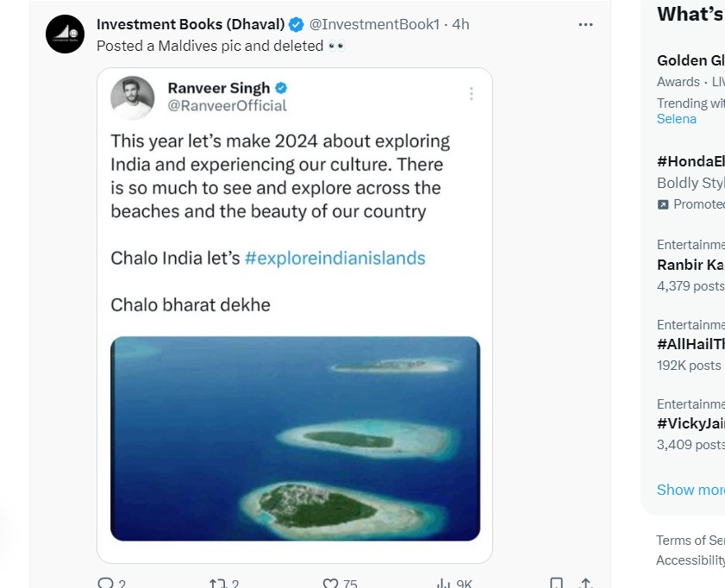Like the Maldives pic tweet
Image resolution: width=725 pixels, height=588 pixels.
pyautogui.click(x=330, y=584)
